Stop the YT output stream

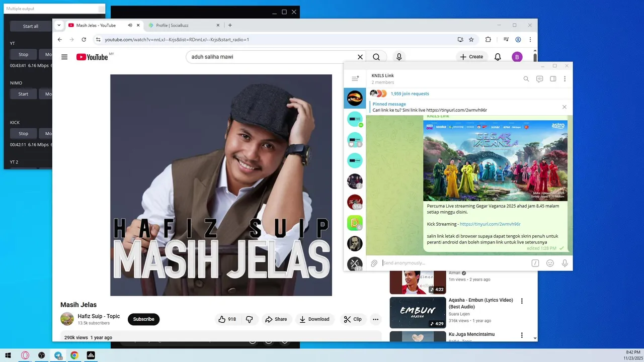coord(24,54)
